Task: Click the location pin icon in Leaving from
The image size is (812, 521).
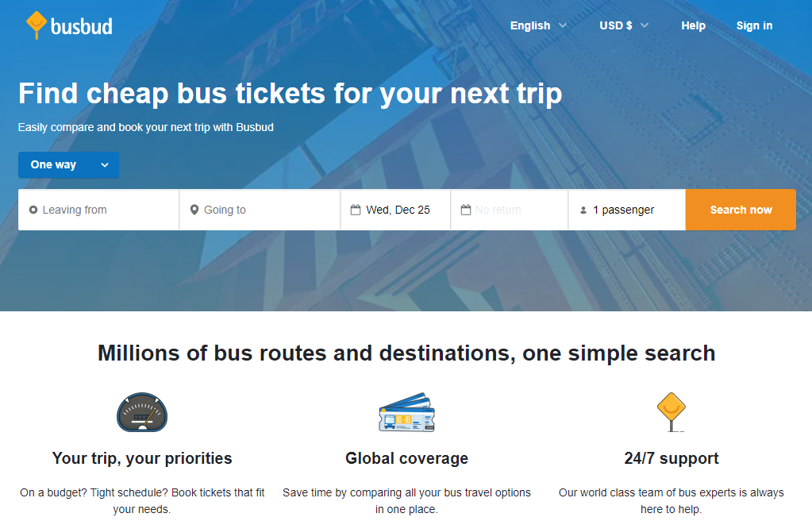Action: point(33,209)
